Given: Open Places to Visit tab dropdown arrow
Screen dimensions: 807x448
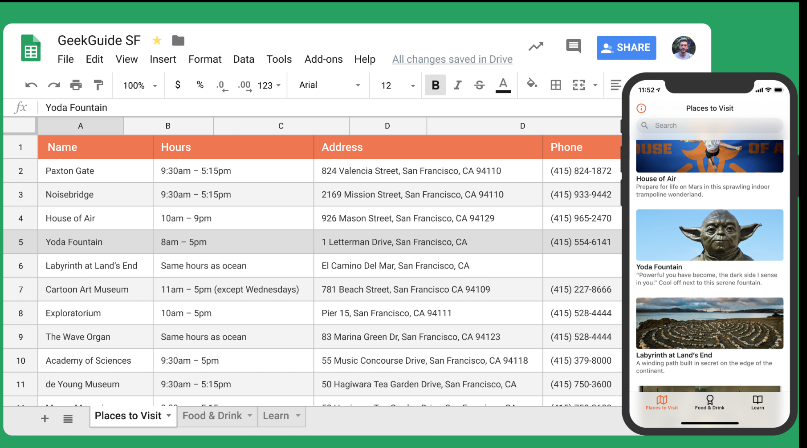Looking at the screenshot, I should click(x=168, y=416).
